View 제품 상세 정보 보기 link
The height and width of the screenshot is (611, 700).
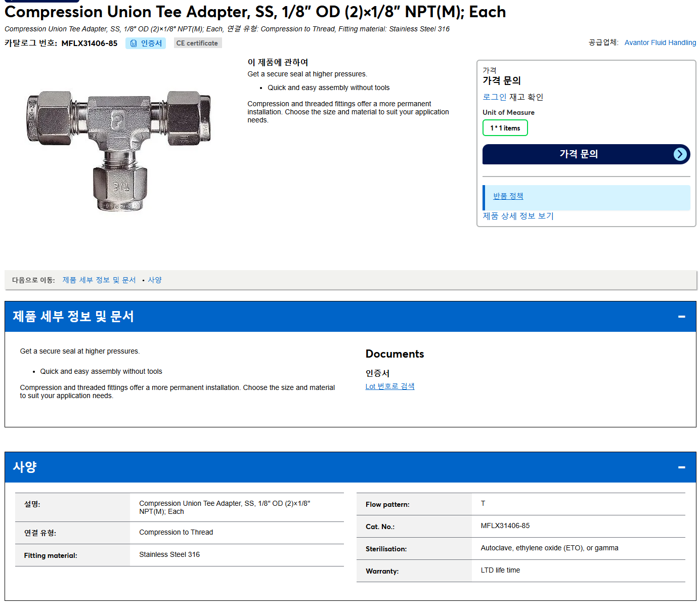pyautogui.click(x=518, y=216)
